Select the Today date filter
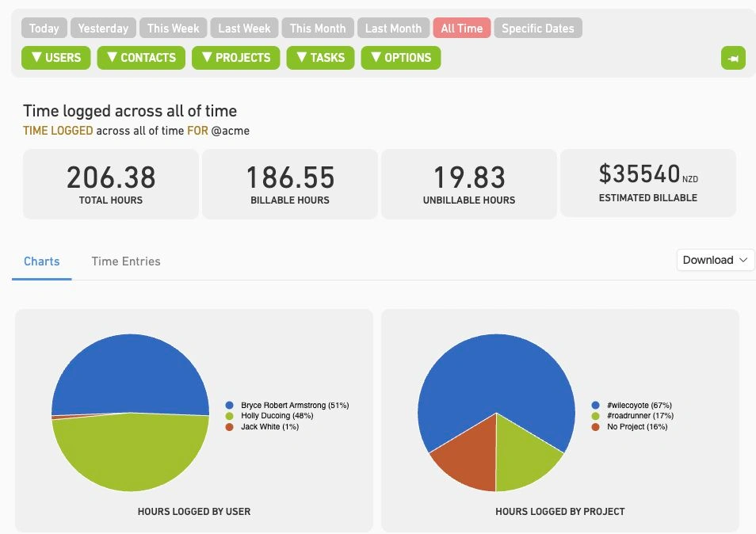This screenshot has width=756, height=534. click(44, 28)
